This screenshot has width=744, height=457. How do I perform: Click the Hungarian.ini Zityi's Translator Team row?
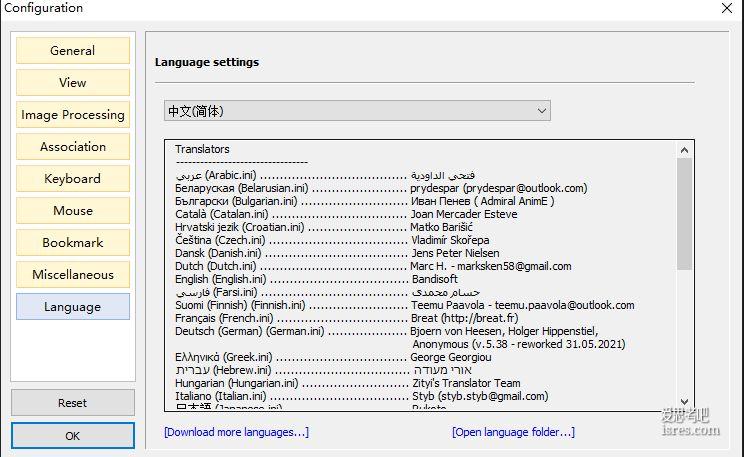pyautogui.click(x=348, y=383)
